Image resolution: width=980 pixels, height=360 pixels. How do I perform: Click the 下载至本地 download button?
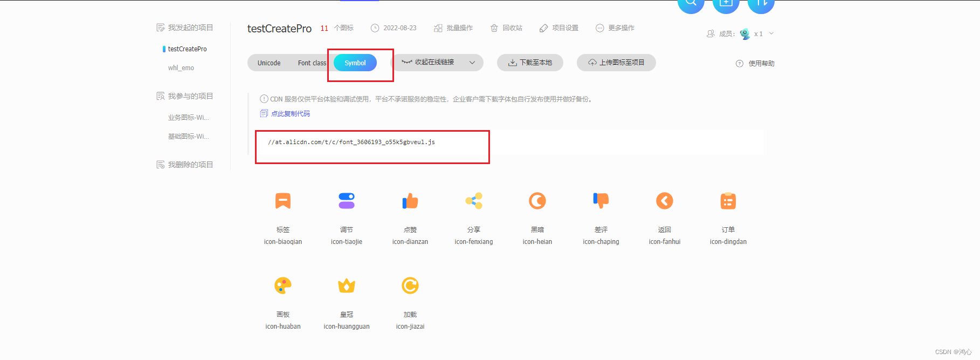530,63
